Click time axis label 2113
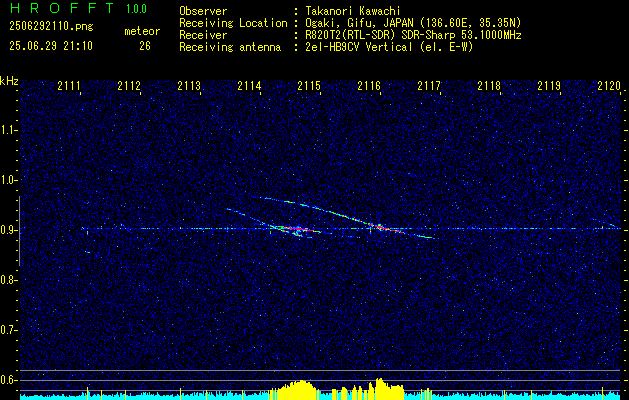Viewport: 629px width, 400px height. tap(189, 86)
